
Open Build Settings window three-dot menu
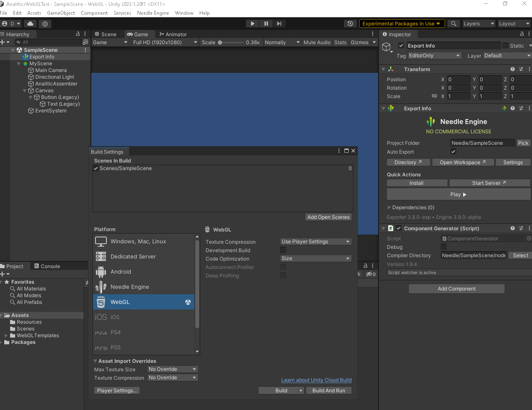tap(339, 151)
